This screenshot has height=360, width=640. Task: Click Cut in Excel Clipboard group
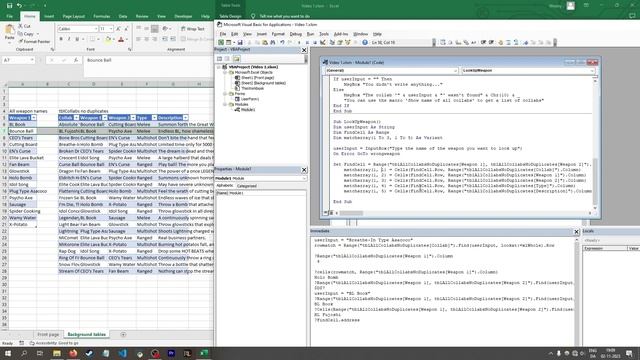tap(24, 26)
